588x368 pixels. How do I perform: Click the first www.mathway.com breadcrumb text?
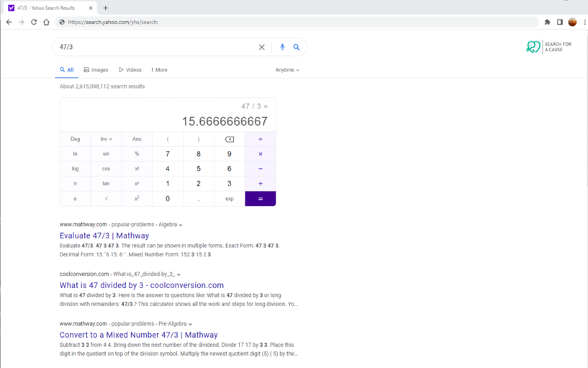point(83,224)
